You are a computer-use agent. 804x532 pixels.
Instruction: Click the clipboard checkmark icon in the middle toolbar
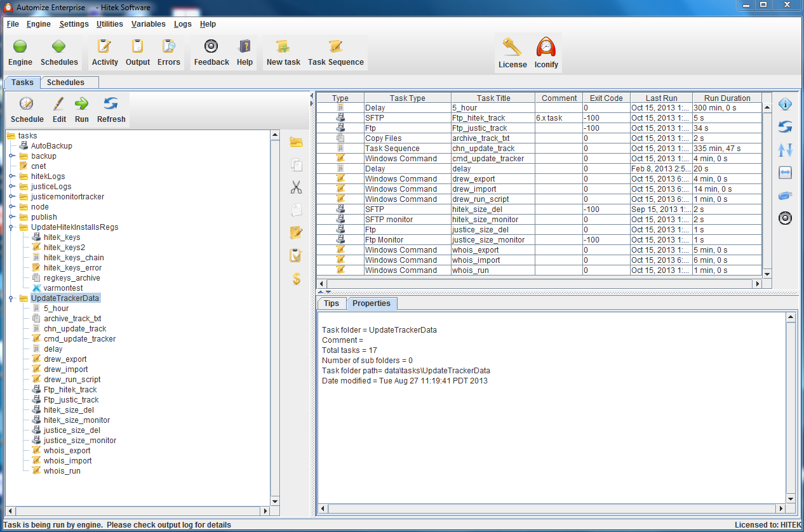(296, 256)
